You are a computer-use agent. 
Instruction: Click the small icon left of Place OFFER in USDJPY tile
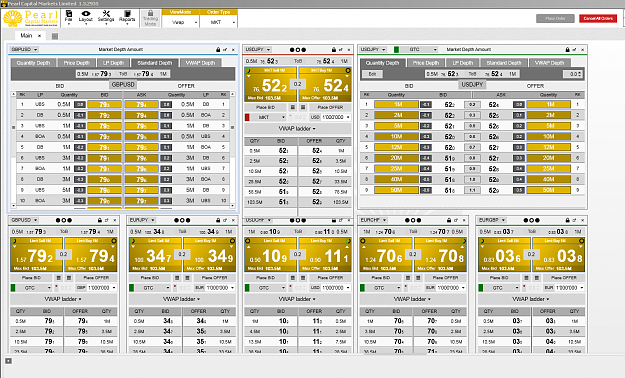tap(303, 107)
